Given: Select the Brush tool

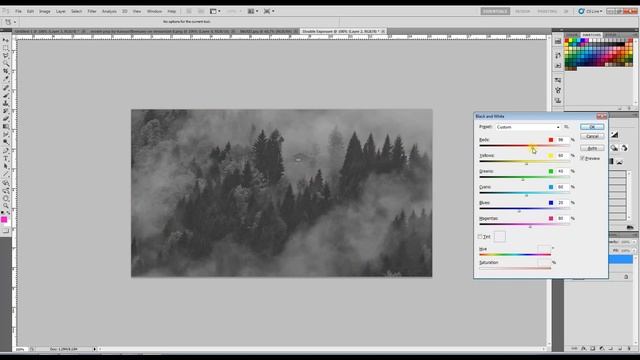Looking at the screenshot, I should (x=6, y=95).
